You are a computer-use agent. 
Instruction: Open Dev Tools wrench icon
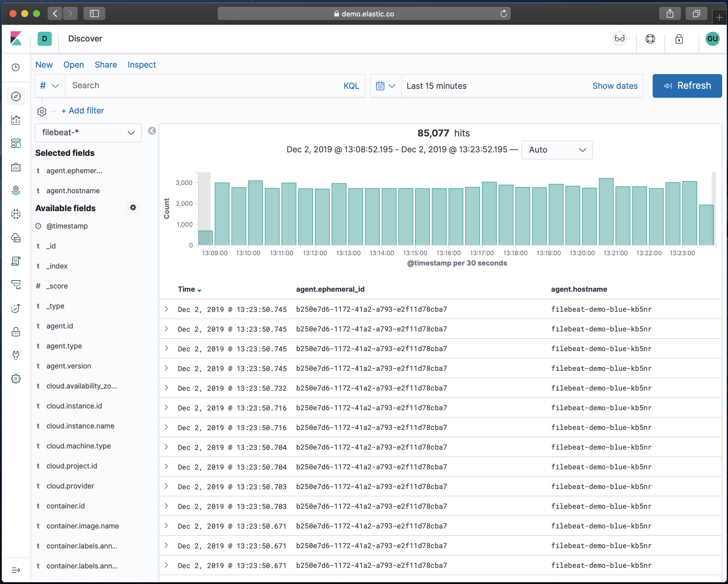(16, 355)
